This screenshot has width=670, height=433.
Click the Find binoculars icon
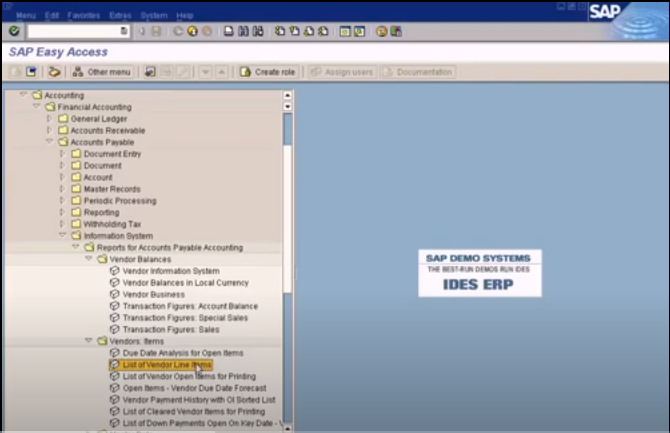click(243, 31)
